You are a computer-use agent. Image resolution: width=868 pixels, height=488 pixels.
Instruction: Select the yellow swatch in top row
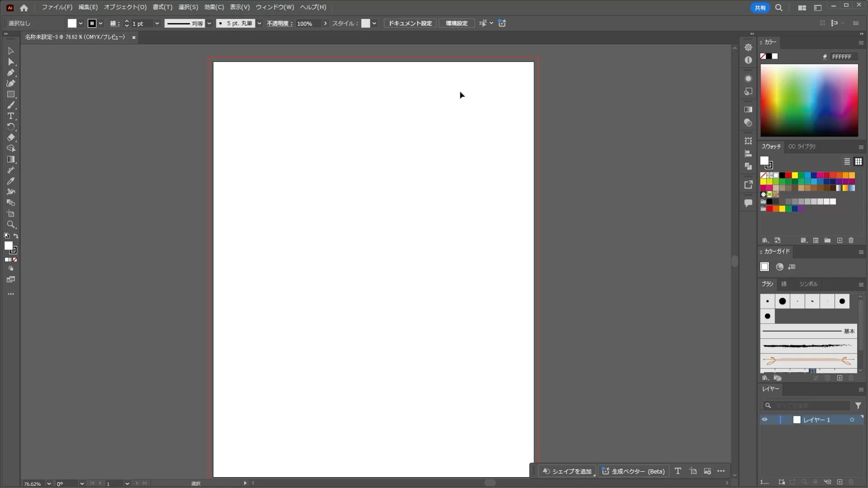[x=795, y=175]
